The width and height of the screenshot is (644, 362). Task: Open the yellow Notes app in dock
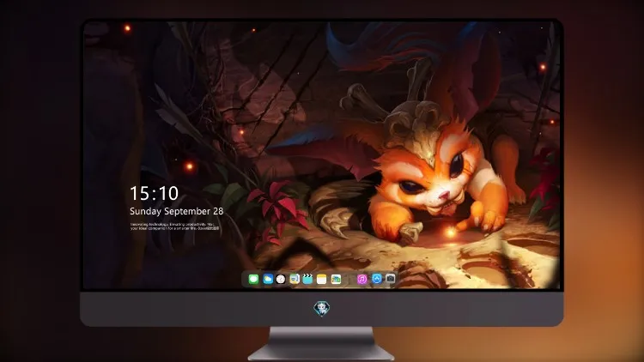(322, 279)
